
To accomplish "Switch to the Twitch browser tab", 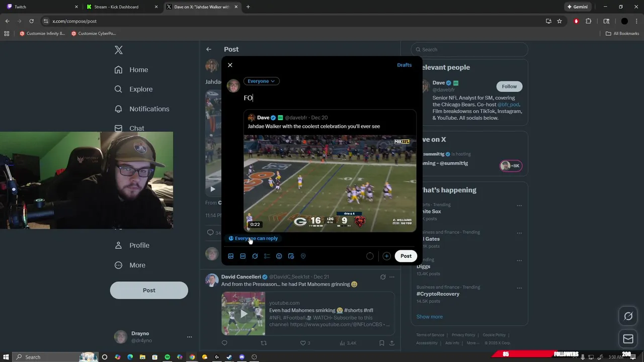I will (42, 7).
